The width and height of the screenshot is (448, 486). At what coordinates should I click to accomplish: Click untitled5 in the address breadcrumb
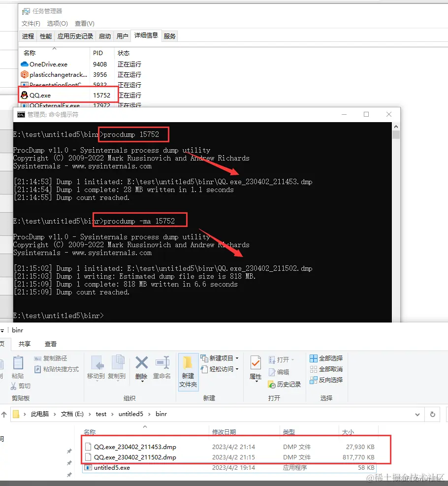click(131, 414)
